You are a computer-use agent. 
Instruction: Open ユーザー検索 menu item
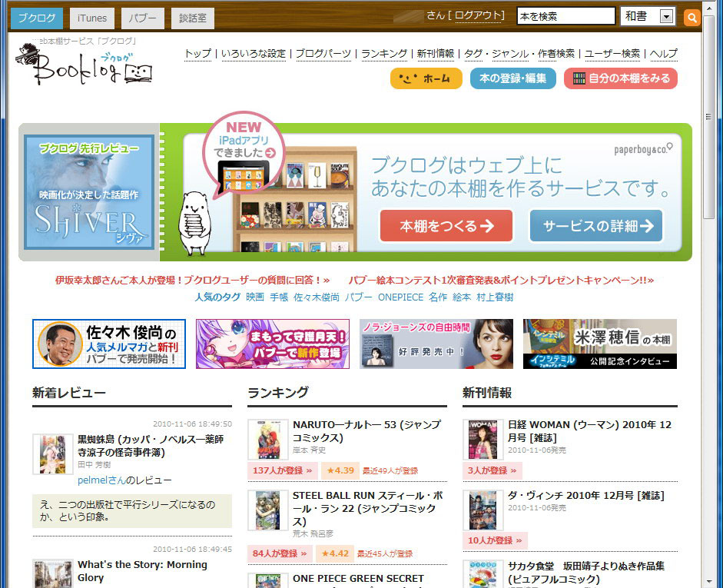612,54
